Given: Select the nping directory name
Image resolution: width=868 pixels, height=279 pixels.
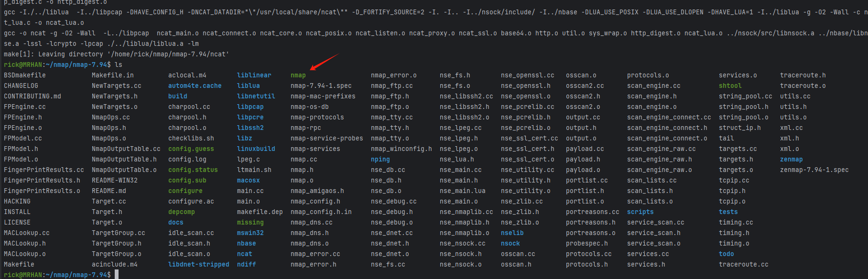Looking at the screenshot, I should [380, 160].
